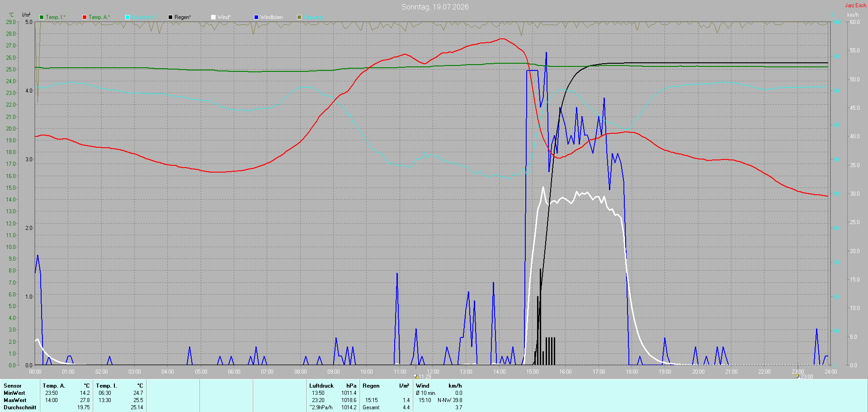Click the "N-NW 39.8" wind gust value
868x412 pixels.
pos(450,400)
